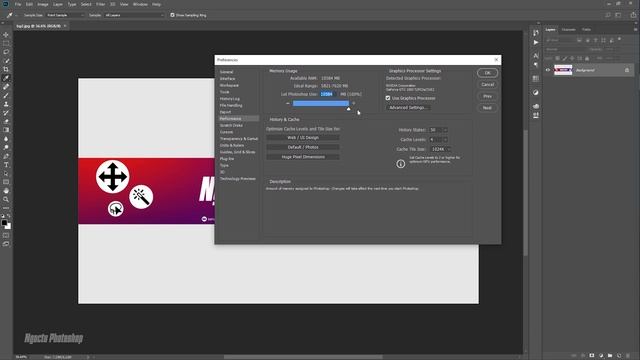This screenshot has width=640, height=360.
Task: Click create new layer icon in Layers panel
Action: 619,356
